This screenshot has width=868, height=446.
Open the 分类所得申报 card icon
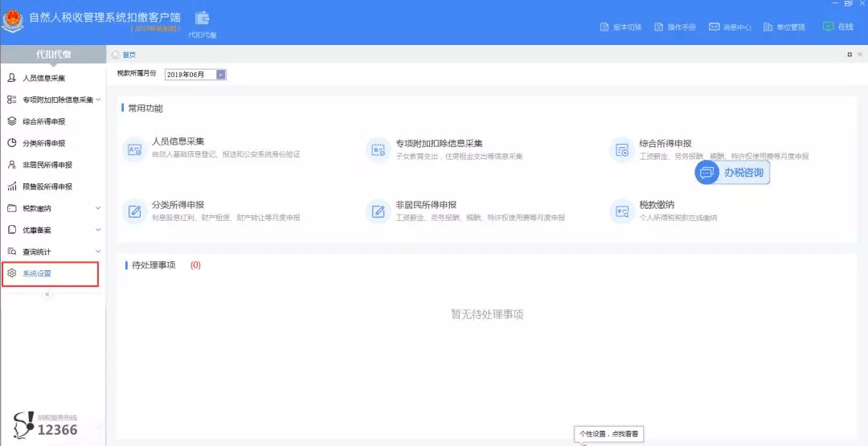click(133, 211)
